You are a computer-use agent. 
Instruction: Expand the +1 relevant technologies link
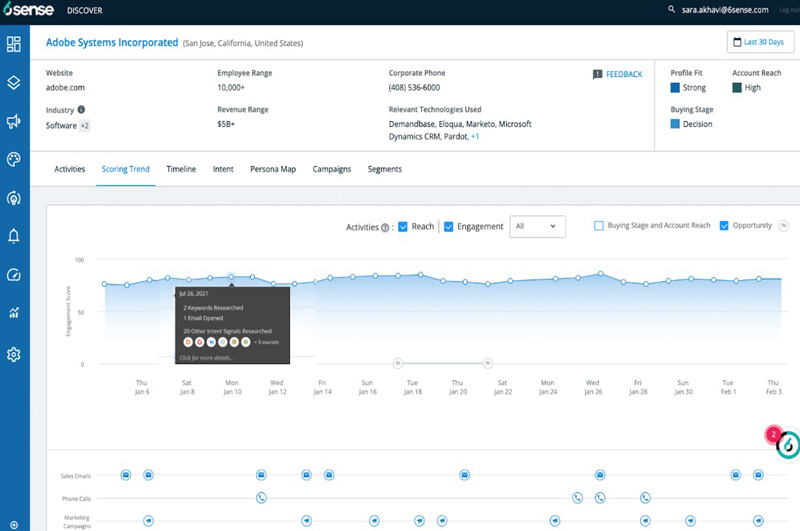point(475,137)
